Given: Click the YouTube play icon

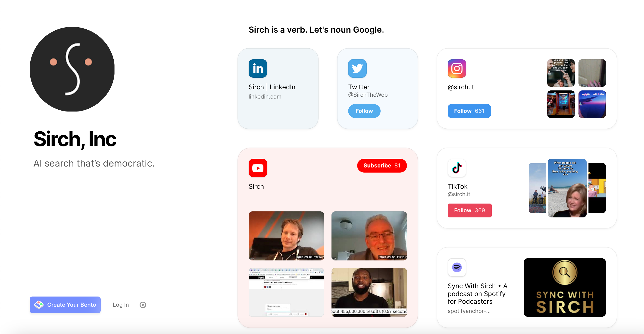Looking at the screenshot, I should pyautogui.click(x=258, y=168).
